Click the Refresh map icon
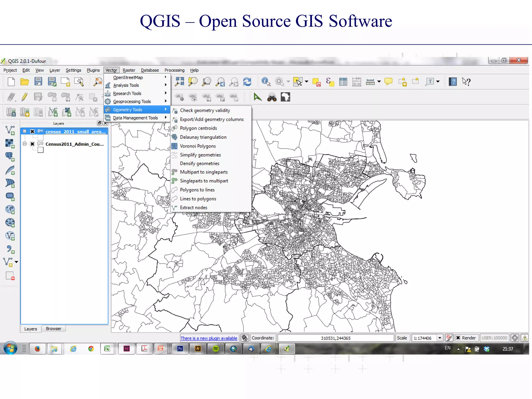 tap(247, 82)
